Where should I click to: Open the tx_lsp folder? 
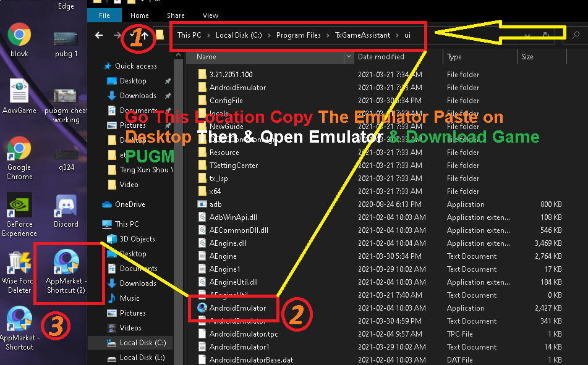pyautogui.click(x=218, y=178)
